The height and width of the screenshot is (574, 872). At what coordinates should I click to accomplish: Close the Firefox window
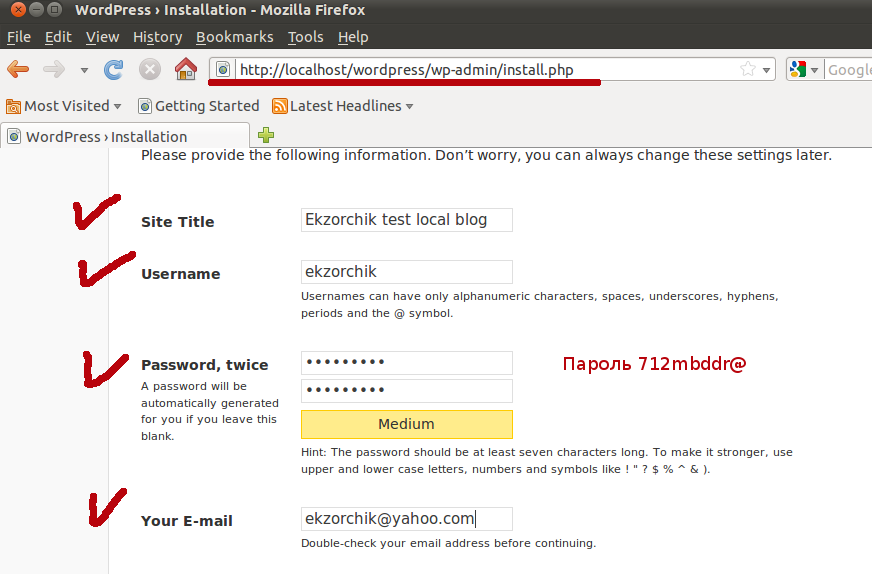click(x=18, y=9)
